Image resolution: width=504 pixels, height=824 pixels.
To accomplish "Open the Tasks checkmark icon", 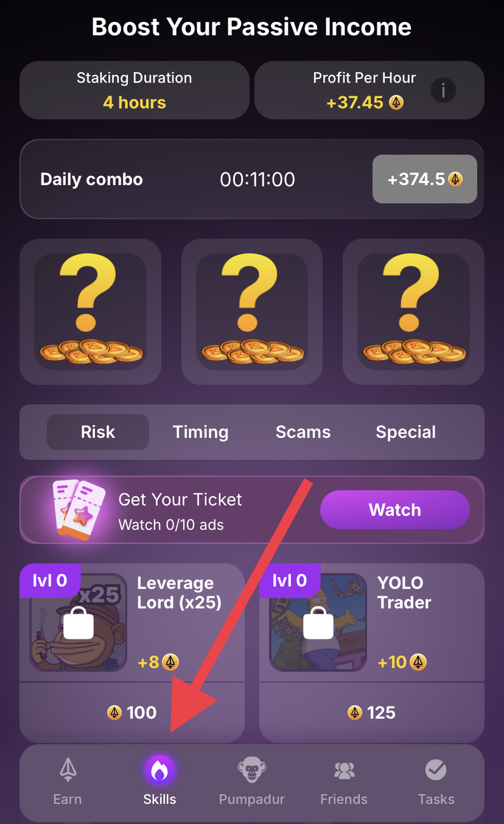I will [436, 770].
